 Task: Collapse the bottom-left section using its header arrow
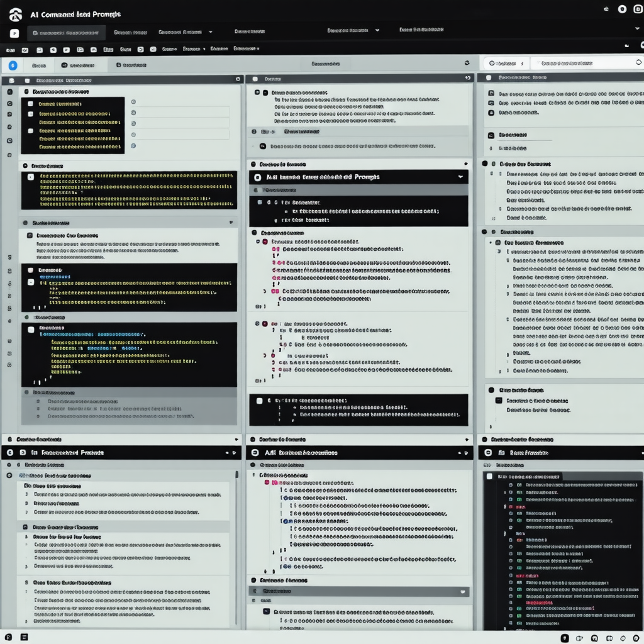coord(236,440)
